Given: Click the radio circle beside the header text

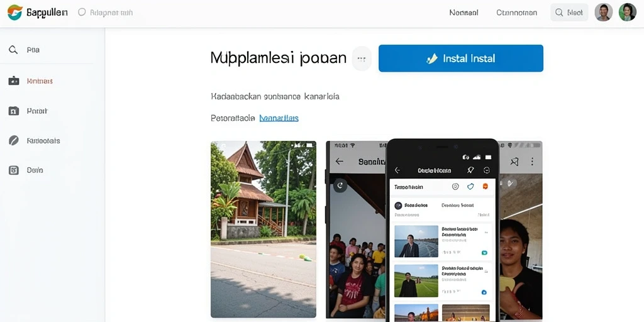Looking at the screenshot, I should pyautogui.click(x=82, y=13).
